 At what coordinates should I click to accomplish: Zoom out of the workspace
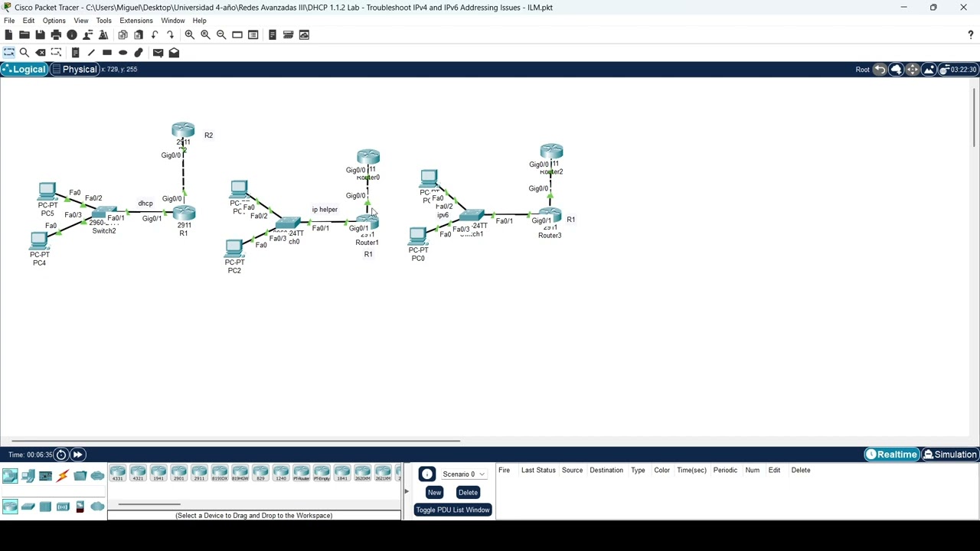(x=221, y=34)
